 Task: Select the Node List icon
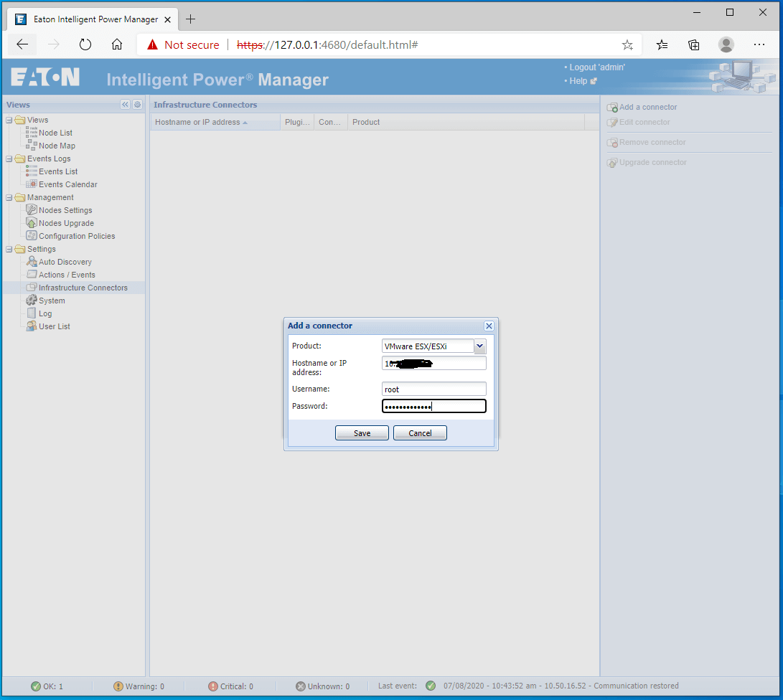(30, 133)
